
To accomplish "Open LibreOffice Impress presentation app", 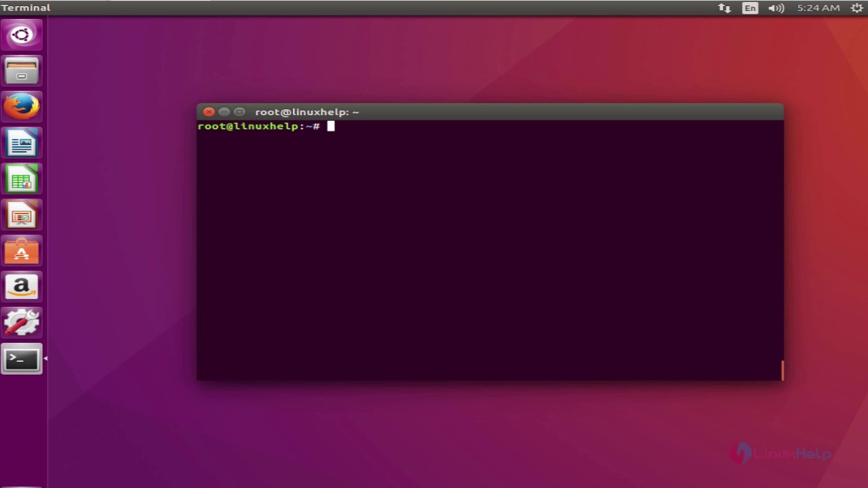I will click(22, 215).
